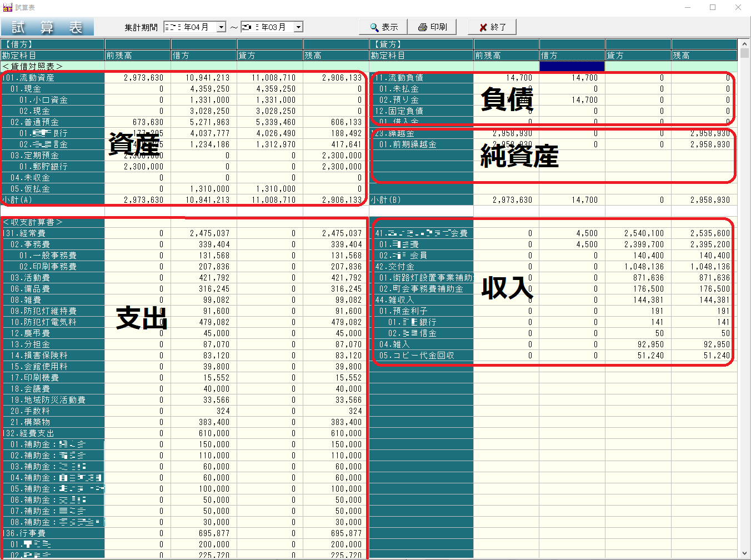Click the 終了 button to exit

[x=492, y=26]
